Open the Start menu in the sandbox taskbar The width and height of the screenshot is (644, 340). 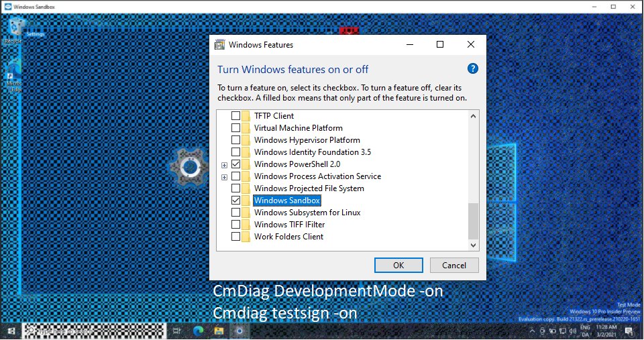point(11,331)
